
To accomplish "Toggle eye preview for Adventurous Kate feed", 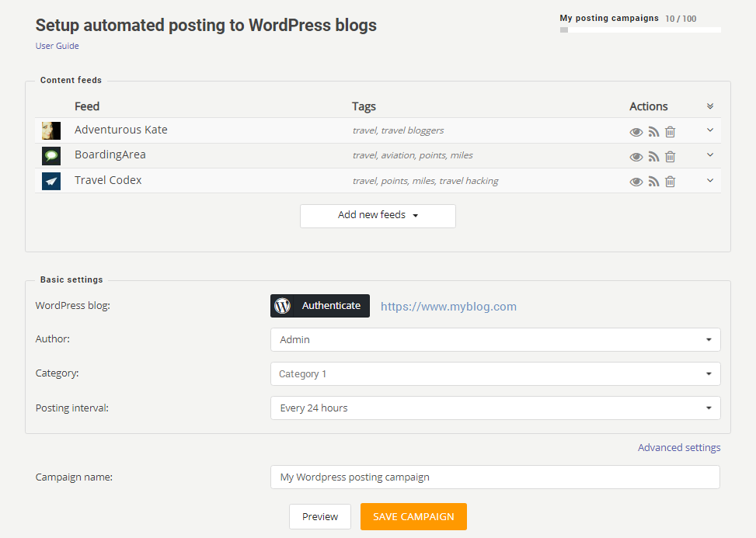I will click(636, 132).
